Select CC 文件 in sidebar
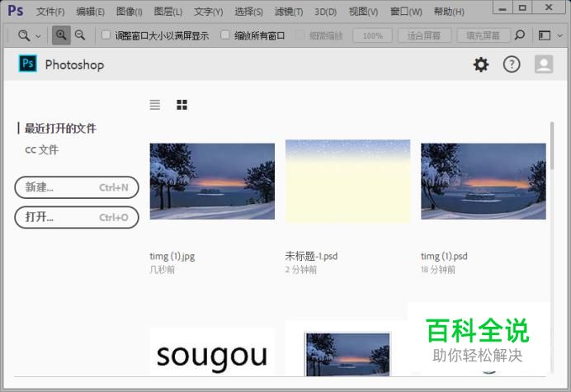571x392 pixels. point(41,149)
